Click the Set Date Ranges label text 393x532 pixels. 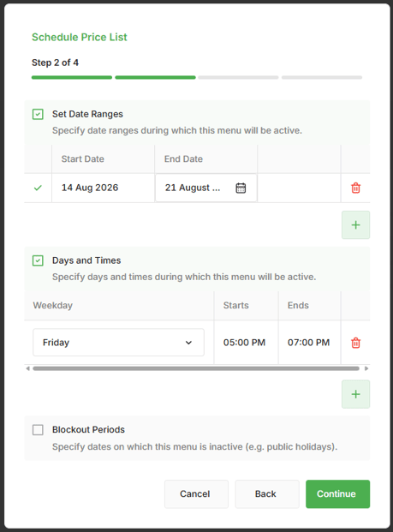click(x=87, y=114)
